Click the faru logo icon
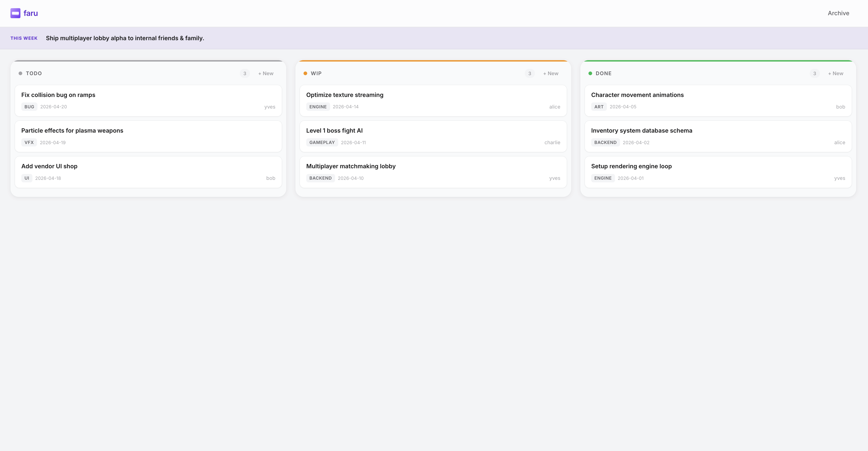This screenshot has height=451, width=868. (15, 13)
